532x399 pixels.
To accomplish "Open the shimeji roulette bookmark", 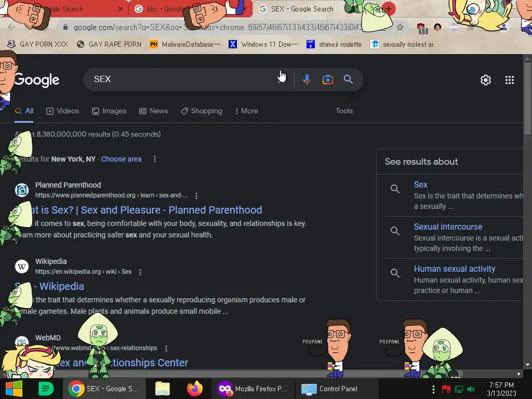I will [334, 44].
